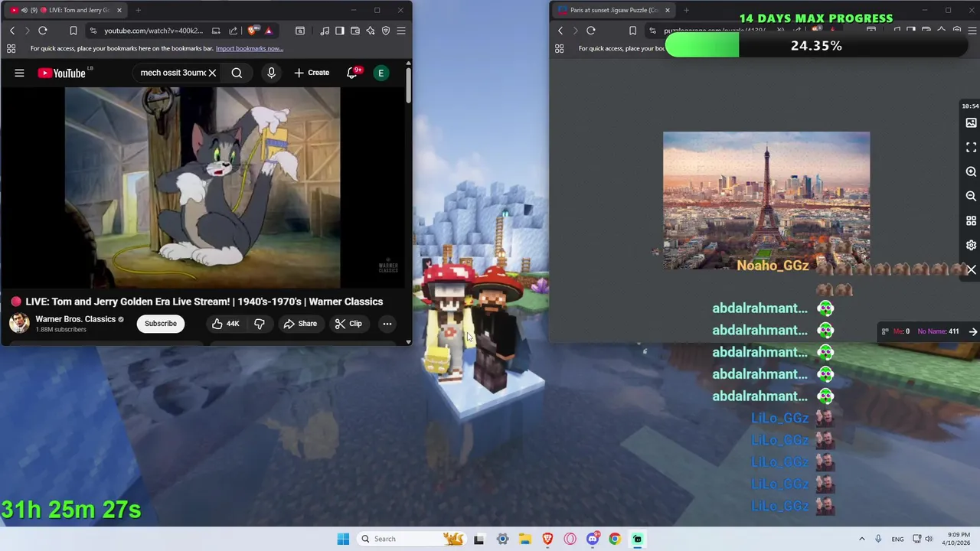Toggle fullscreen in the puzzle sidebar
Viewport: 980px width, 551px height.
pyautogui.click(x=971, y=147)
